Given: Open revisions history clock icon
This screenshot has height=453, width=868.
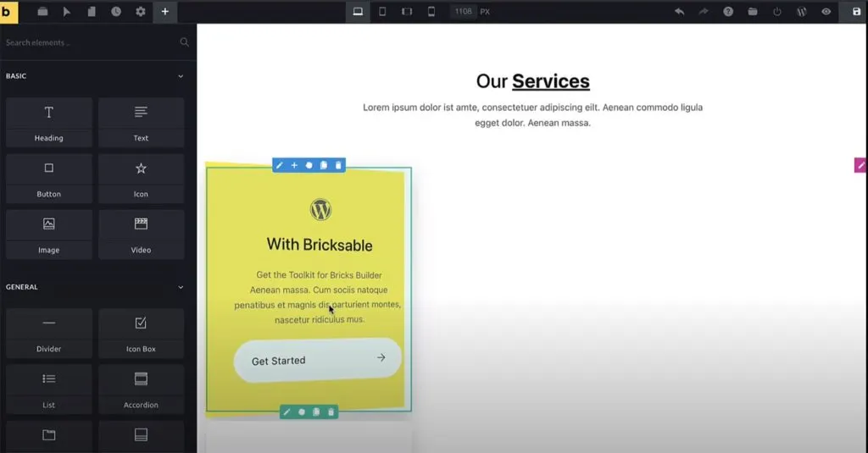Looking at the screenshot, I should point(115,12).
